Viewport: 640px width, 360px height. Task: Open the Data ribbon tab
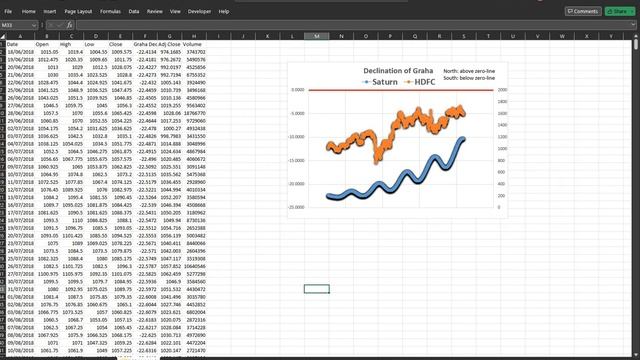[134, 11]
